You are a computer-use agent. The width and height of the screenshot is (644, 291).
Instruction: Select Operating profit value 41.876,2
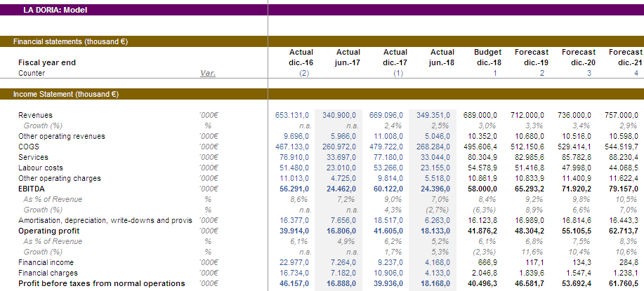coord(482,231)
